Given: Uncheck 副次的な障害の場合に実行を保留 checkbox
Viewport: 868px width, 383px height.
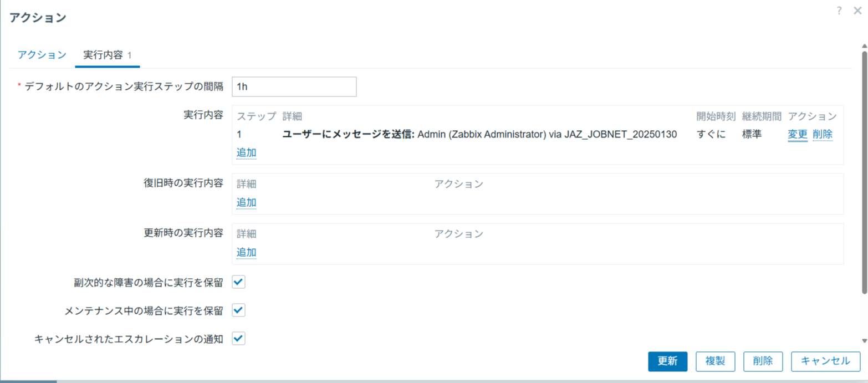Looking at the screenshot, I should click(x=238, y=282).
